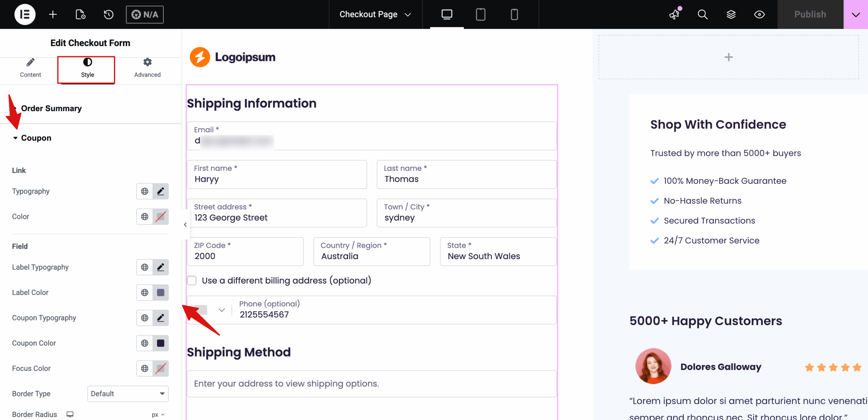Add a new element with the plus icon

[x=53, y=14]
